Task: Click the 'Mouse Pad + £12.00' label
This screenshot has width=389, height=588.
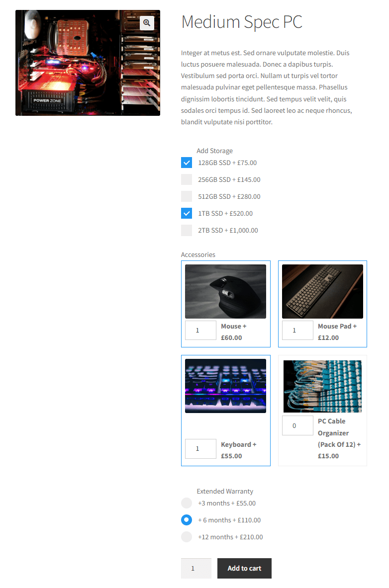Action: click(x=337, y=332)
